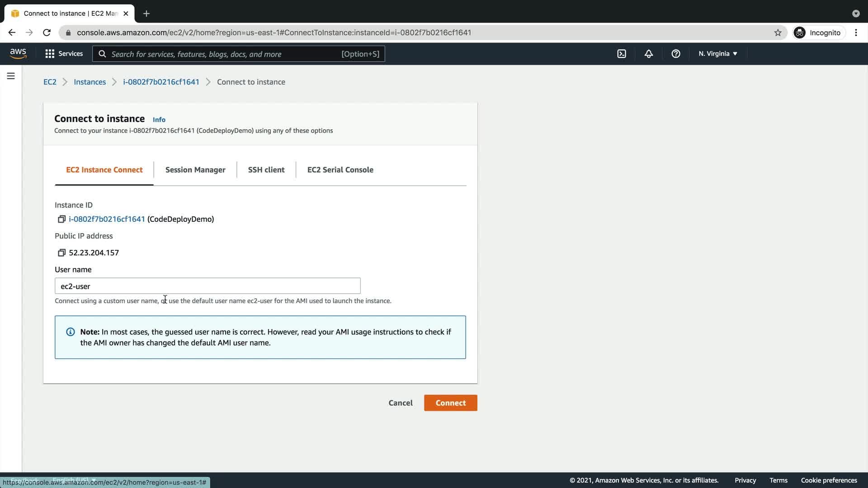The height and width of the screenshot is (488, 868).
Task: Expand the hamburger side navigation menu
Action: (x=11, y=76)
